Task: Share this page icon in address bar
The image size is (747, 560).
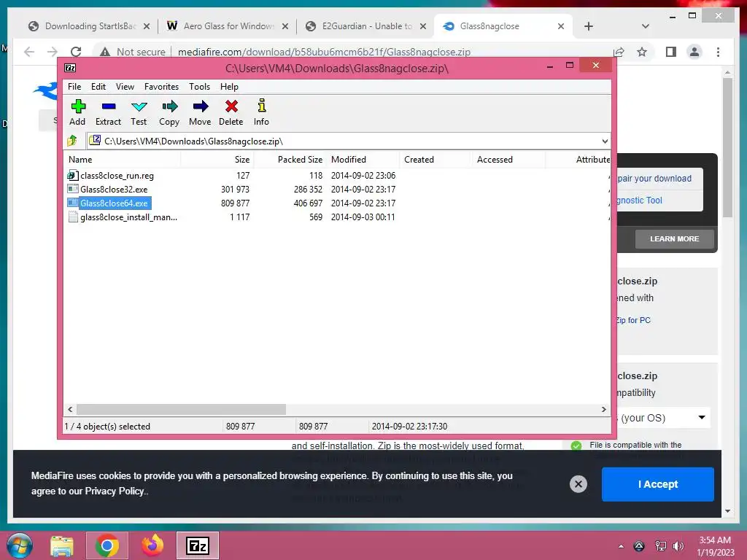Action: 619,52
